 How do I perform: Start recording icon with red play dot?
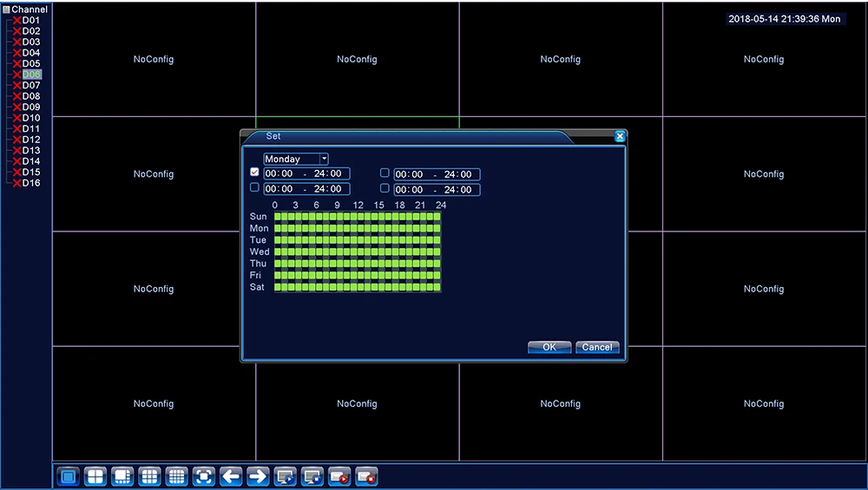339,476
